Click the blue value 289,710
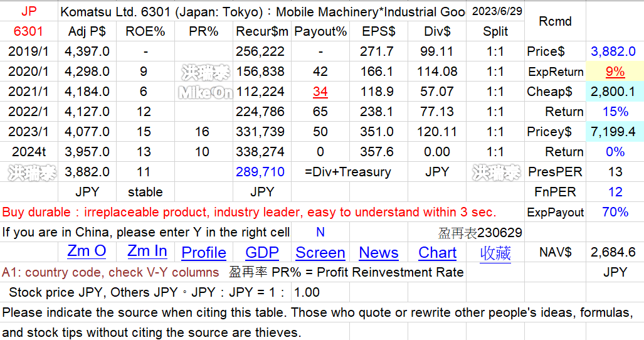This screenshot has height=340, width=644. coord(260,172)
